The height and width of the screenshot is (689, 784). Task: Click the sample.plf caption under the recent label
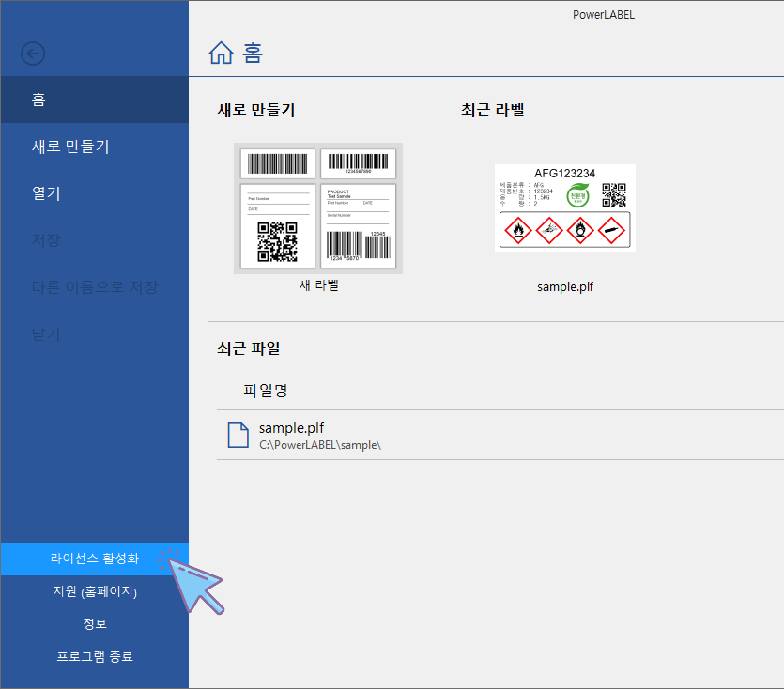click(565, 286)
